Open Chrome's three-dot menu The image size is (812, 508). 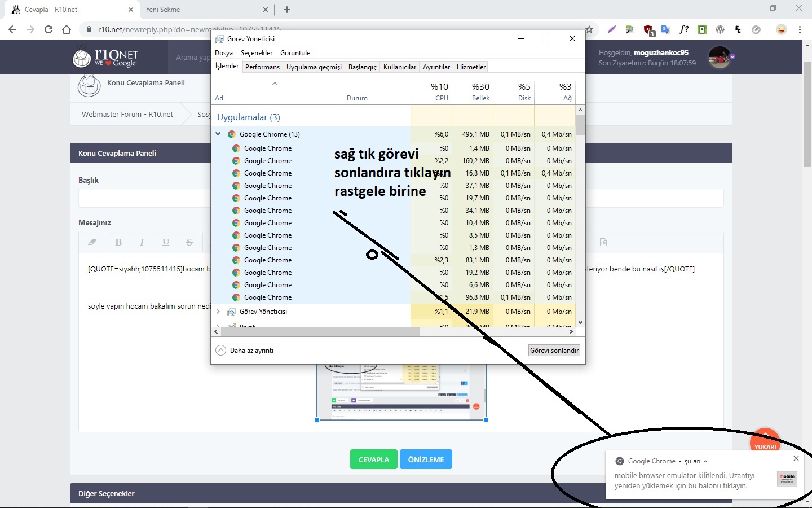click(800, 30)
